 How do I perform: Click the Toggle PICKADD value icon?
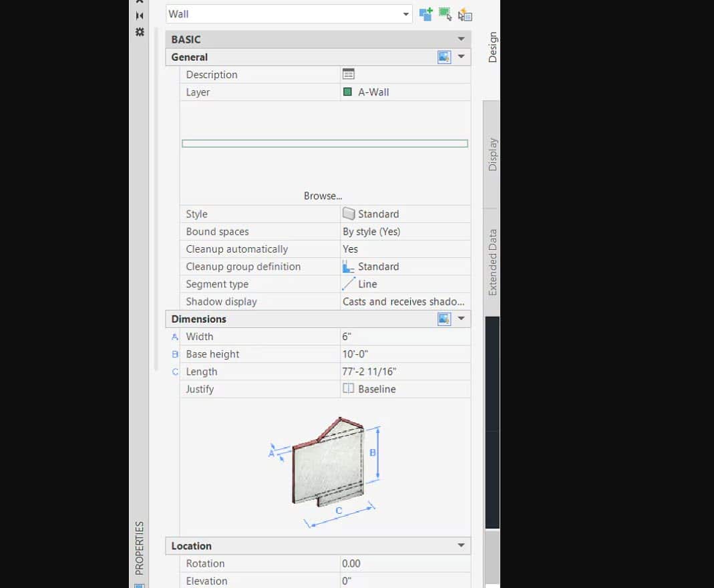pos(425,14)
